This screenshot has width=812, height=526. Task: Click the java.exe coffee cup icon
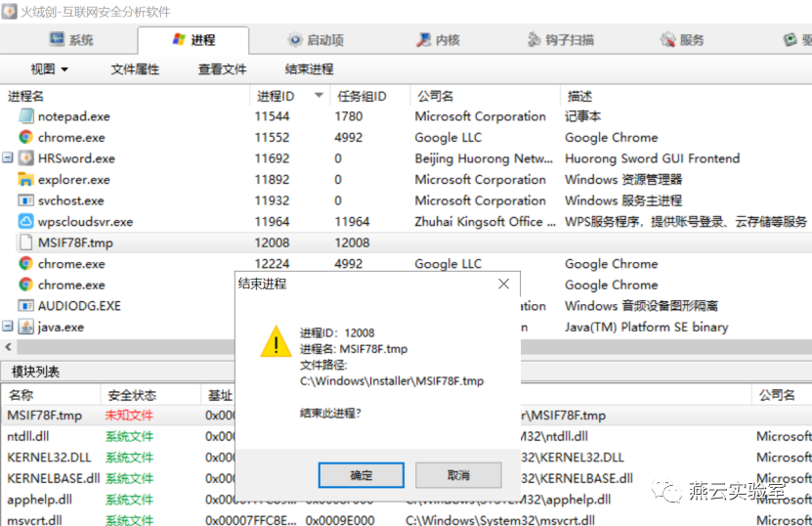pyautogui.click(x=25, y=327)
